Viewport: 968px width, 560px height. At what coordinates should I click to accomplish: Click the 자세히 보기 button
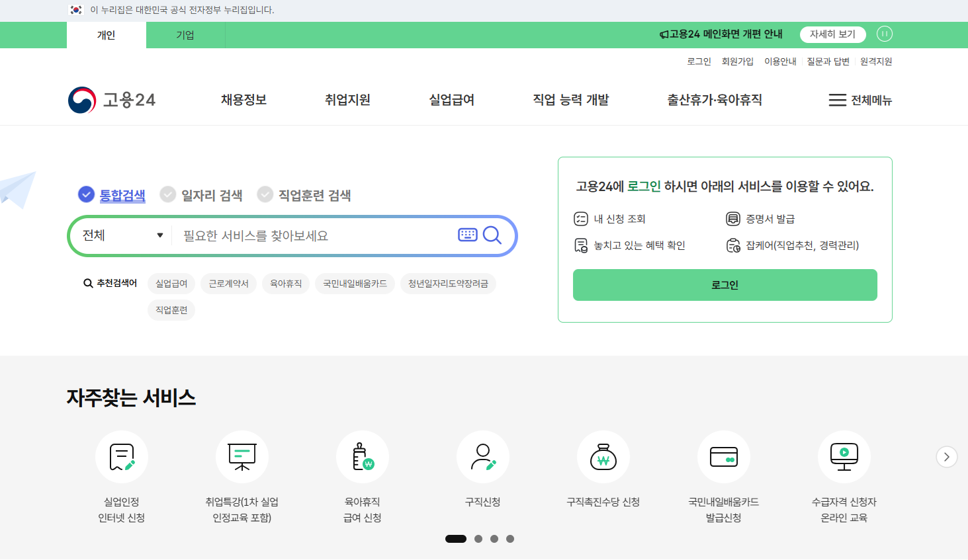[x=833, y=34]
